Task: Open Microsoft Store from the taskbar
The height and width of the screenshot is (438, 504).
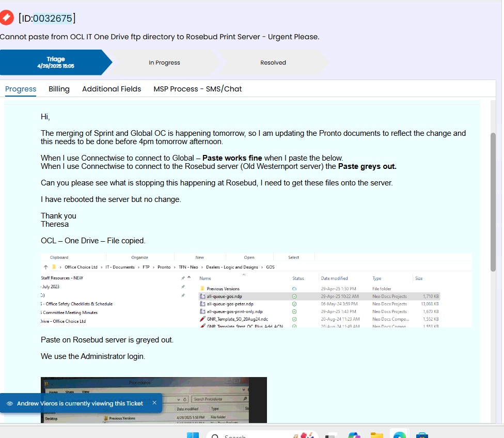Action: (x=422, y=435)
